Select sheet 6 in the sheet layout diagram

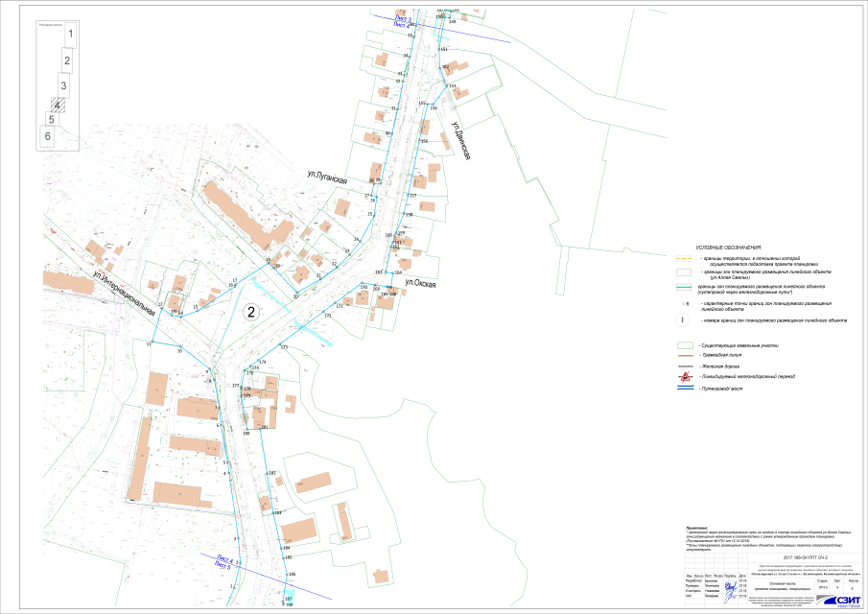point(47,137)
